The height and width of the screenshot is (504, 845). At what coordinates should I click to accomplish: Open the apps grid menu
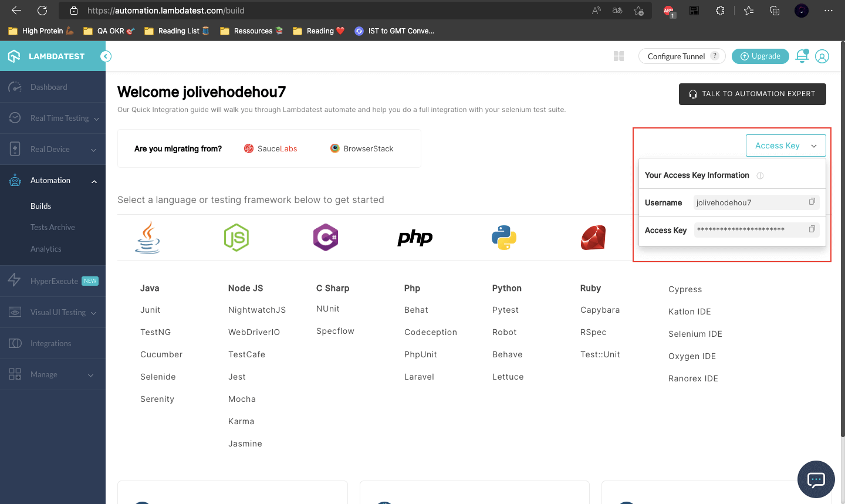tap(618, 56)
